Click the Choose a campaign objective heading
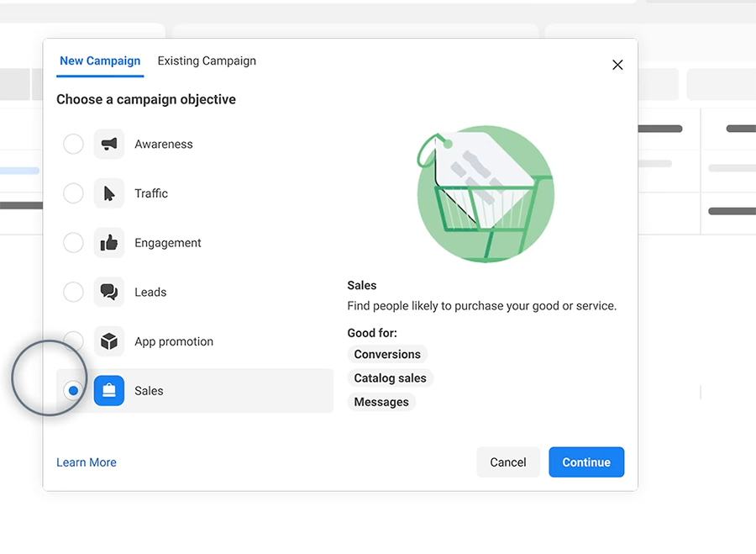 click(x=146, y=99)
